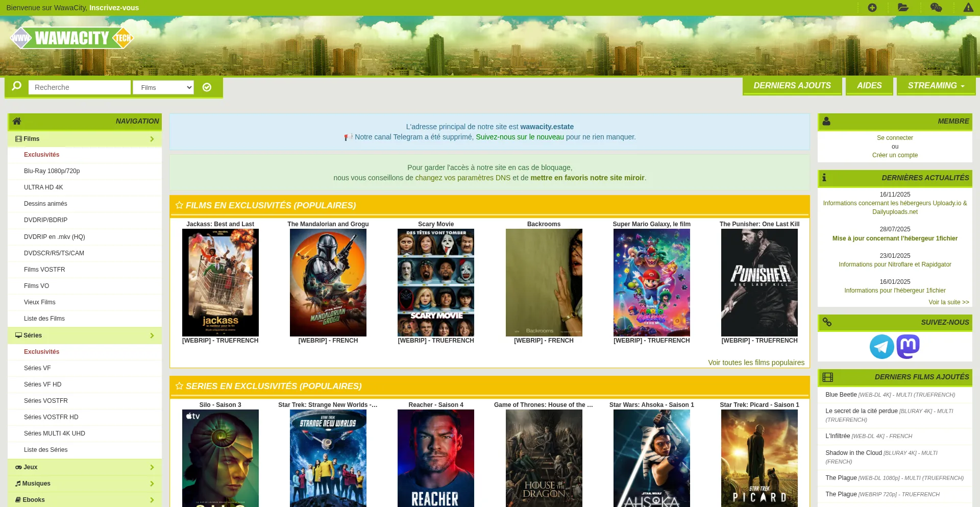Click Se connecter link
The height and width of the screenshot is (507, 980).
pos(895,138)
